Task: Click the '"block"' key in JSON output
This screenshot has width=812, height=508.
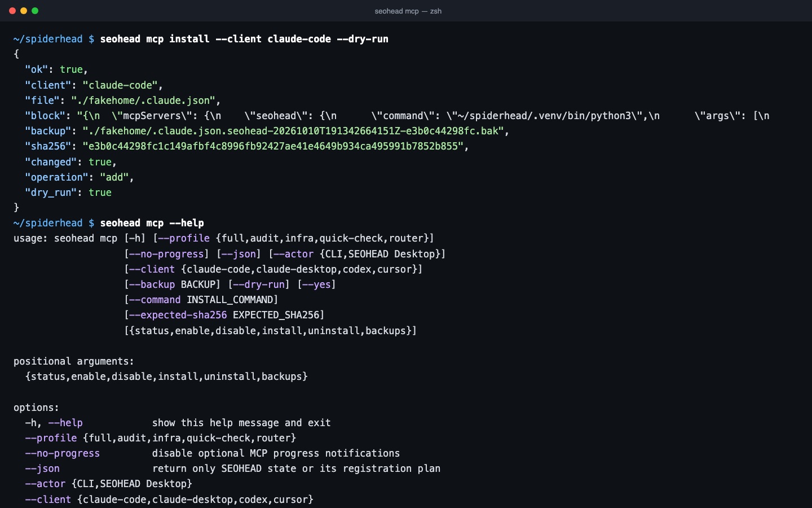Action: 45,116
